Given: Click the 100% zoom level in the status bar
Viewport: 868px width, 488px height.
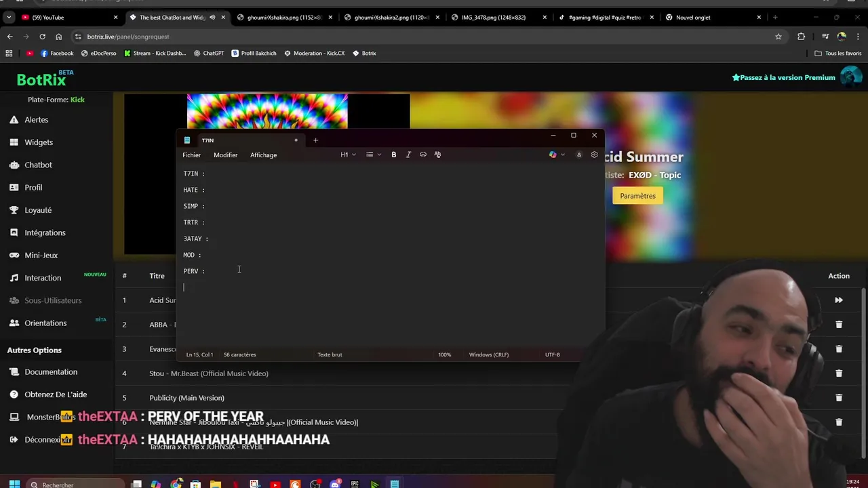Looking at the screenshot, I should 444,354.
